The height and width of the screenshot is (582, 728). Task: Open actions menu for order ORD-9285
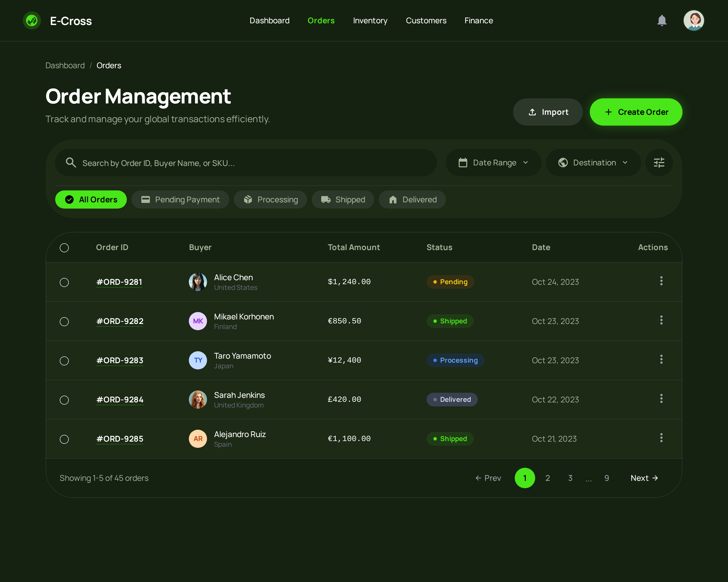(661, 438)
